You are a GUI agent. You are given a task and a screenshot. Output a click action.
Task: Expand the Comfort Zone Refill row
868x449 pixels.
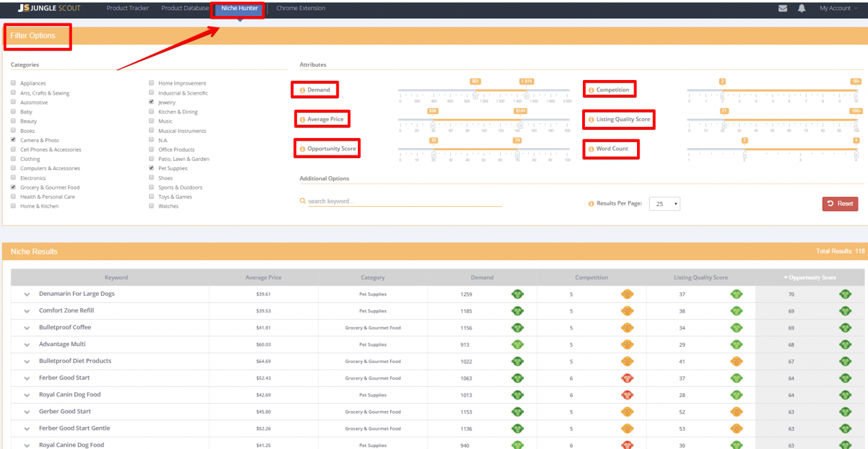[27, 311]
